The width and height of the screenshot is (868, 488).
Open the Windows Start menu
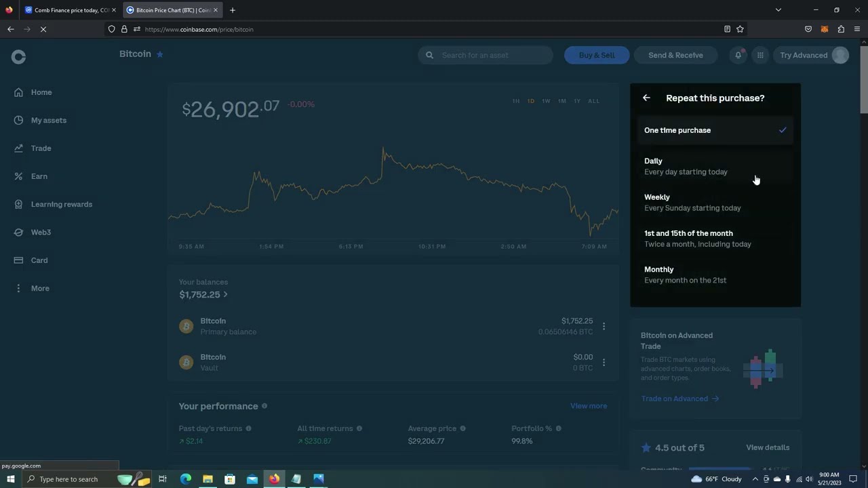pos(10,479)
